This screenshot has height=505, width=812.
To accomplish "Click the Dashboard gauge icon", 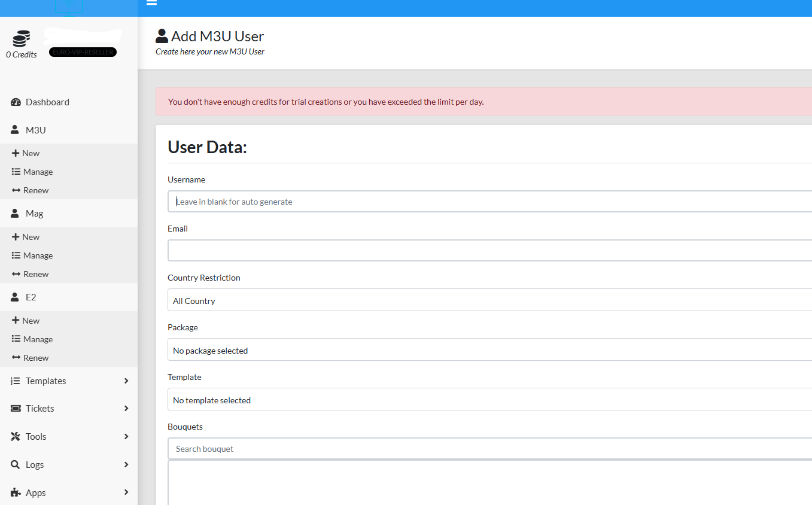I will [x=16, y=102].
